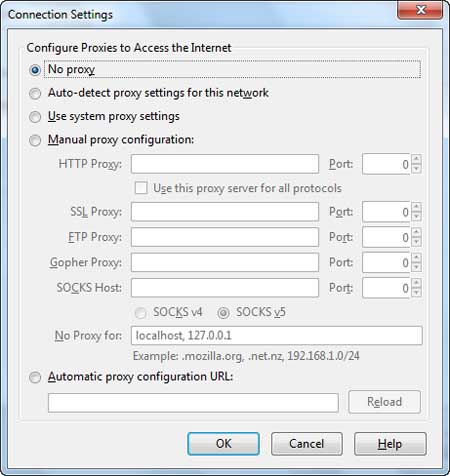Viewport: 450px width, 476px height.
Task: Click the Reload button
Action: (x=385, y=402)
